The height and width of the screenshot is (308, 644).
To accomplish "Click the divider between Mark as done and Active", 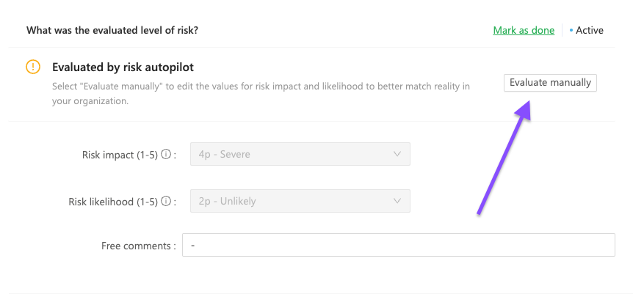I will point(562,30).
